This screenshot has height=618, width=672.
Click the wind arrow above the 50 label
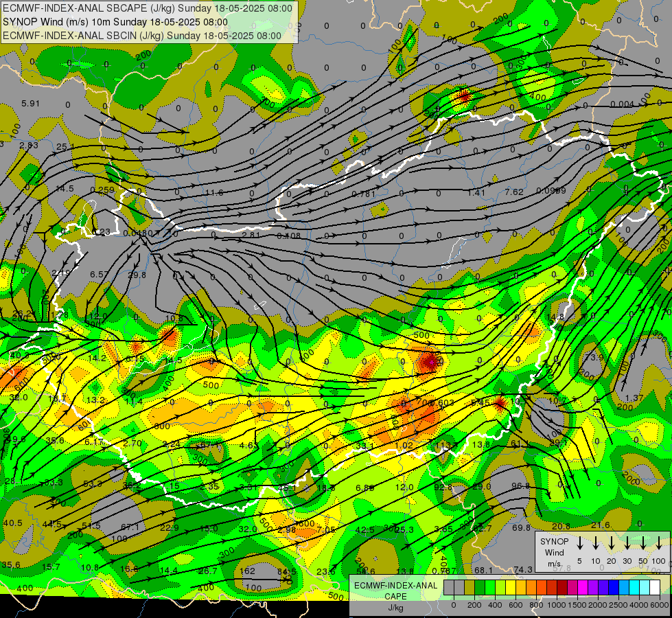[x=643, y=543]
